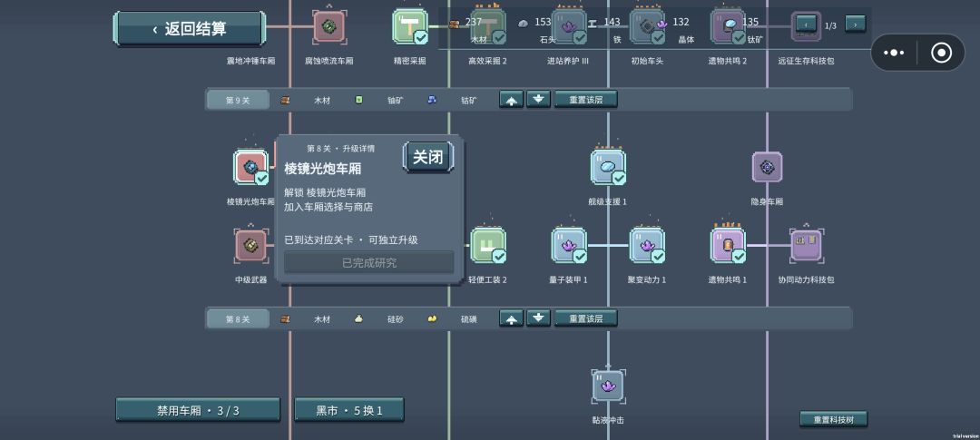Select the 轻便工装 2 tech node
The image size is (980, 440).
(x=488, y=245)
